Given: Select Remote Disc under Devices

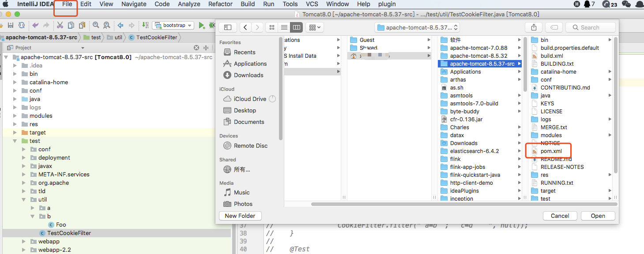Looking at the screenshot, I should (251, 146).
